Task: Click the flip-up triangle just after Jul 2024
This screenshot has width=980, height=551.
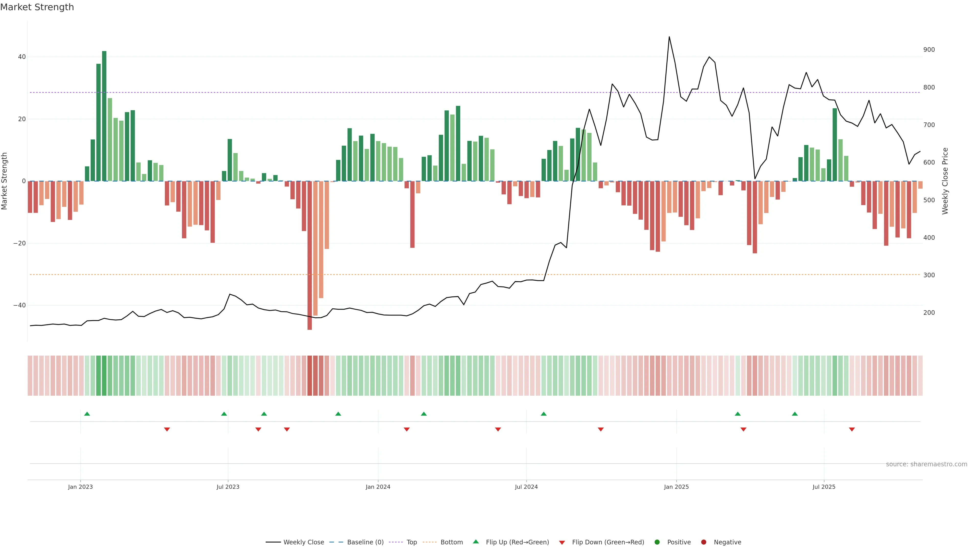Action: [x=544, y=414]
